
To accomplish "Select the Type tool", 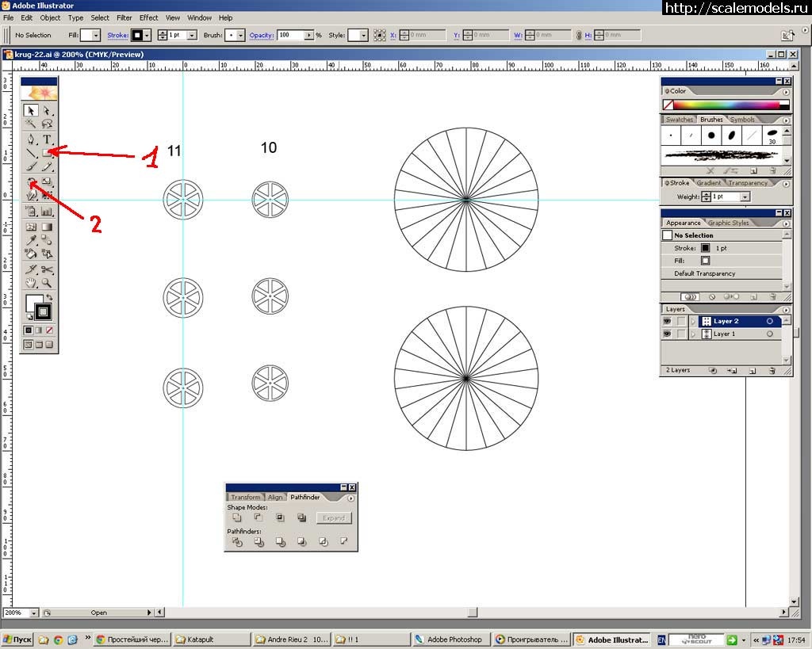I will 47,139.
